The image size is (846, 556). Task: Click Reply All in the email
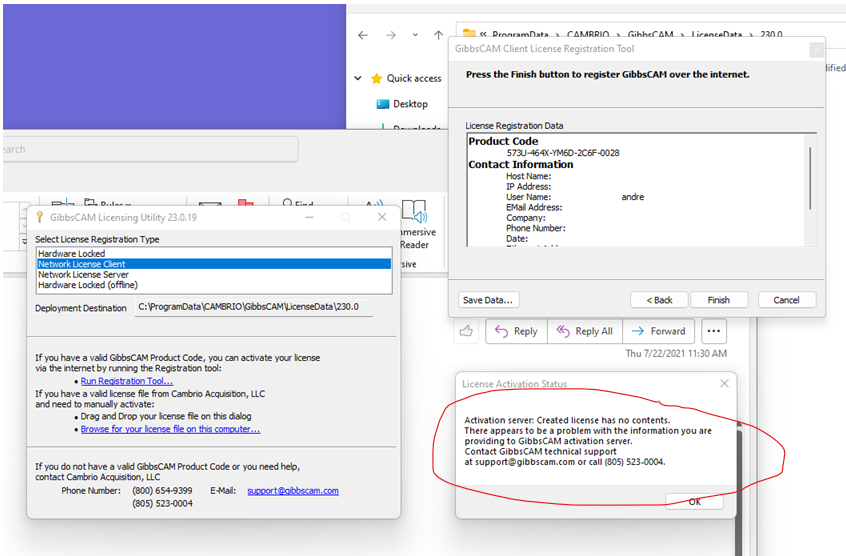click(585, 331)
